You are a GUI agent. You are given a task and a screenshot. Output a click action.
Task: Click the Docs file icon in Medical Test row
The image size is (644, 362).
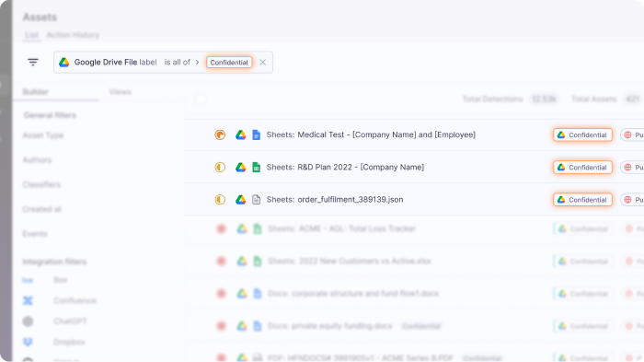click(x=257, y=134)
